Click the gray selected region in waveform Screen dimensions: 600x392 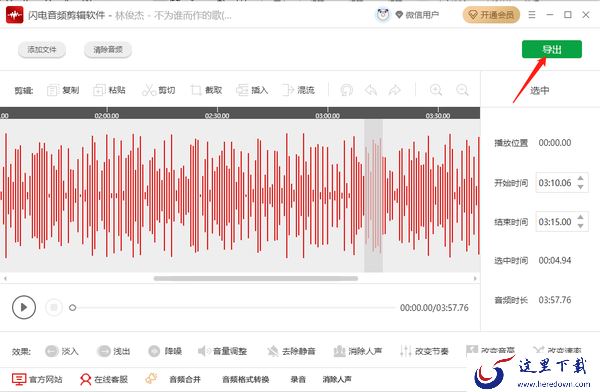[373, 196]
